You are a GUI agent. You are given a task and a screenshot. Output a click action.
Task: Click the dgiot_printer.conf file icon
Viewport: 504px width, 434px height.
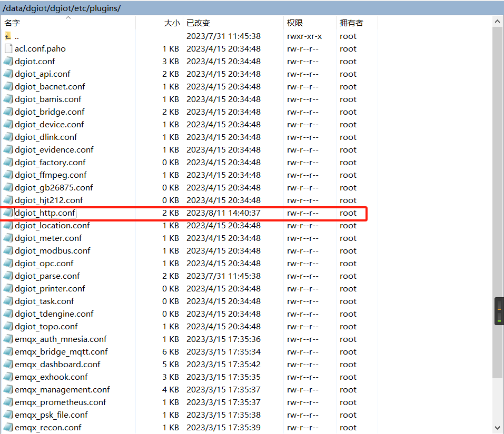(x=8, y=289)
